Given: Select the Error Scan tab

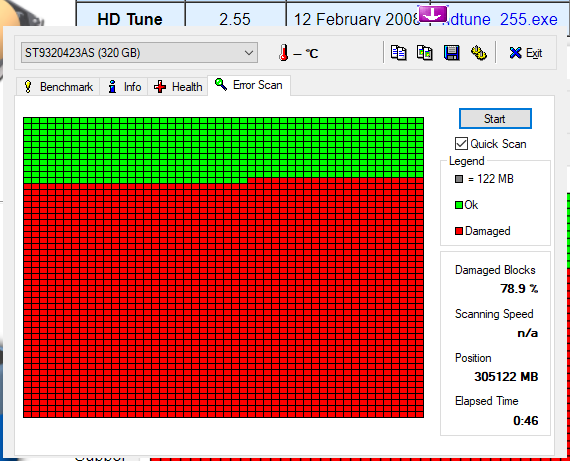Looking at the screenshot, I should click(249, 85).
